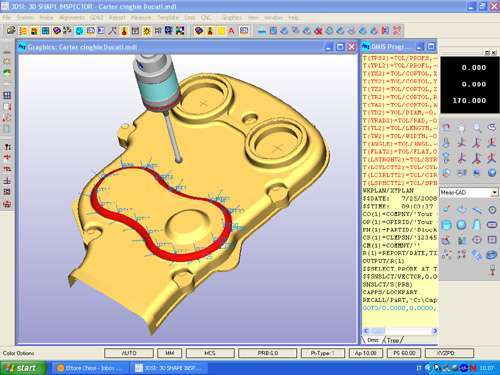Click the MCS coordinate system button
This screenshot has width=500, height=375.
[x=210, y=353]
